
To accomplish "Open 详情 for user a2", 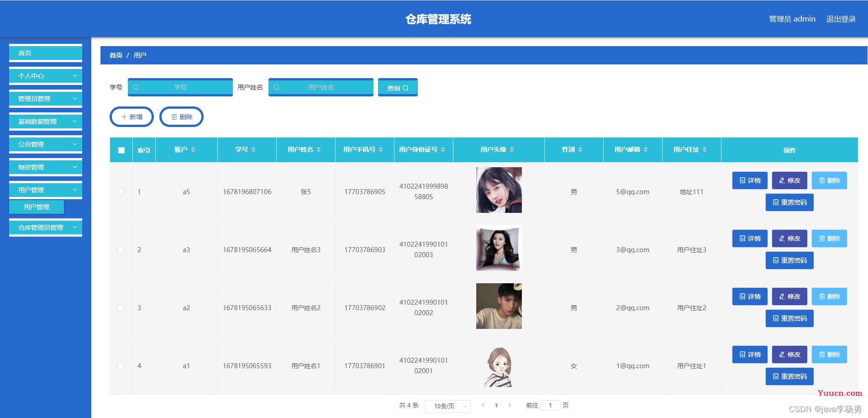I will pos(750,296).
